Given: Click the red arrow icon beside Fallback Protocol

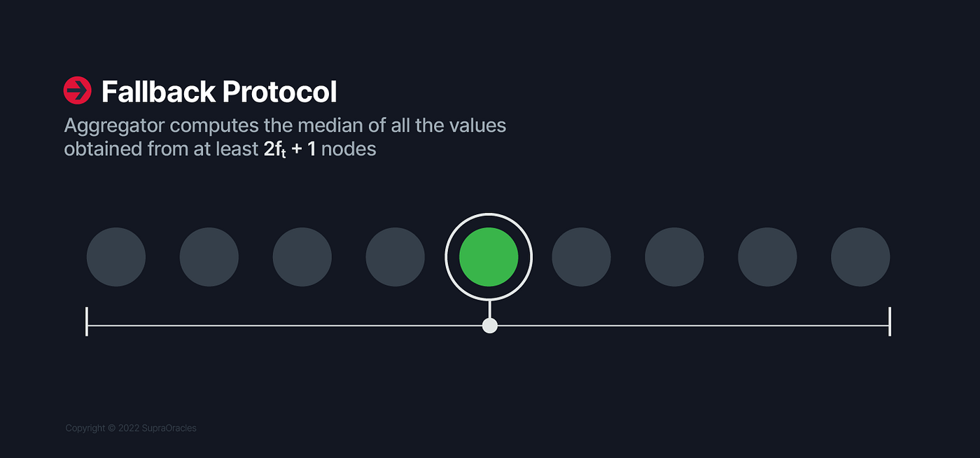Looking at the screenshot, I should (x=78, y=90).
